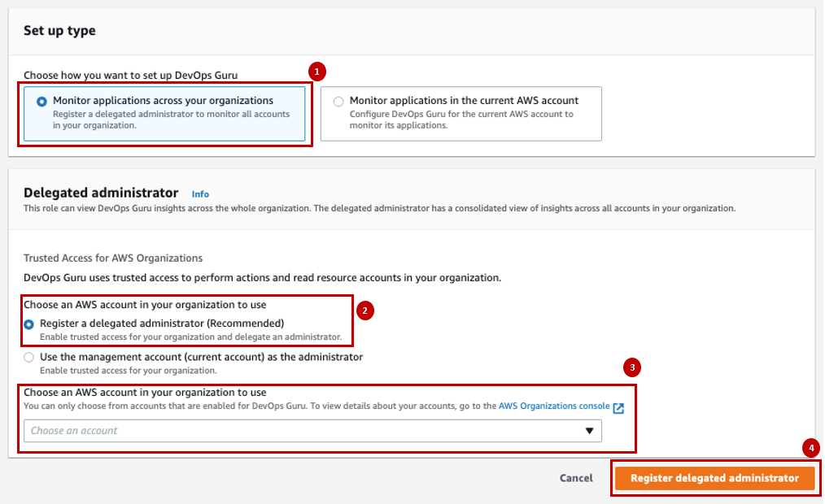Click the red callout badge numbered 3
This screenshot has width=825, height=504.
tap(631, 367)
